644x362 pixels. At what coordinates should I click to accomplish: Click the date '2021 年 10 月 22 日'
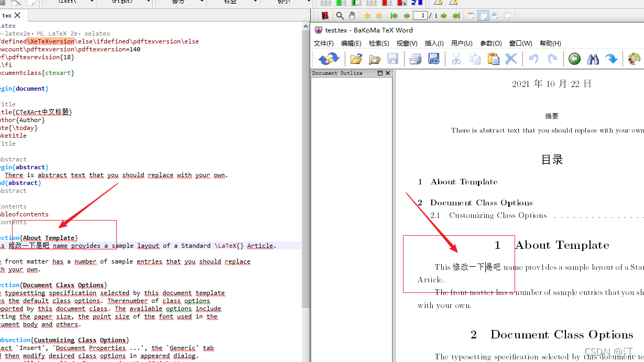552,84
